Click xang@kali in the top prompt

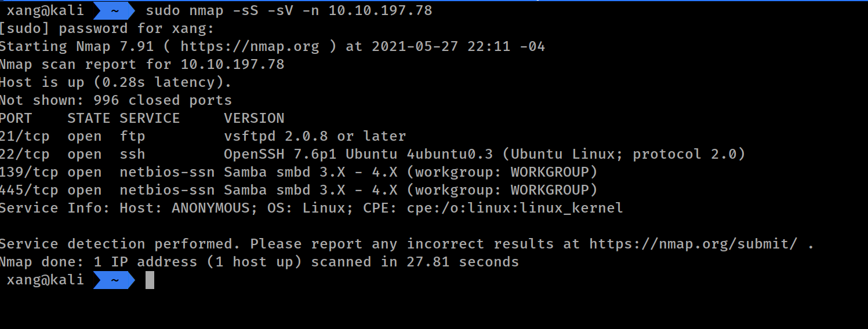click(x=45, y=10)
